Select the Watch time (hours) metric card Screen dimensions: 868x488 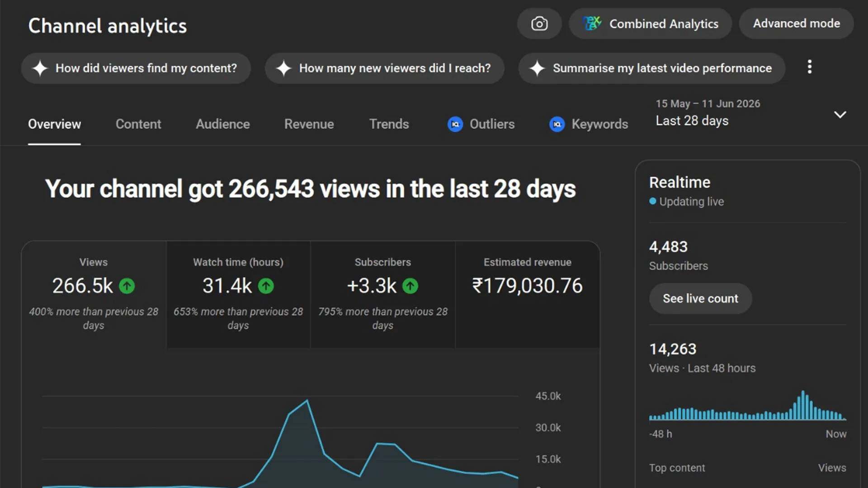238,295
